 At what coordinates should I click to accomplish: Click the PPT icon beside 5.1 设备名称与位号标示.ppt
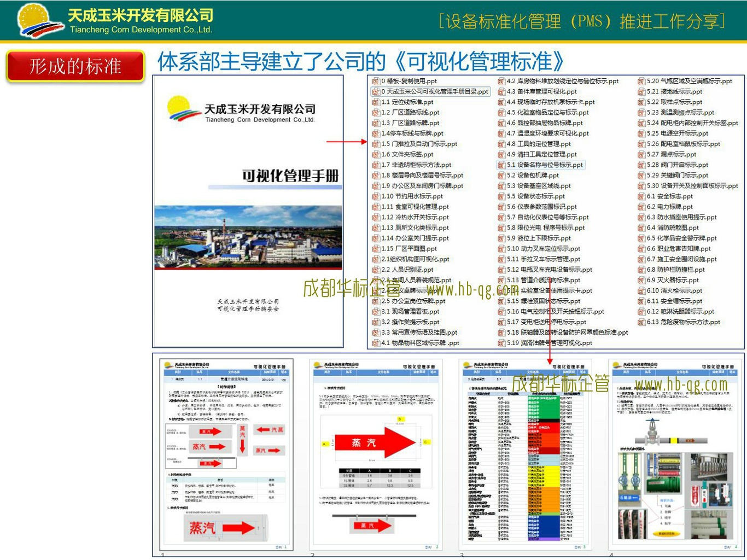501,165
